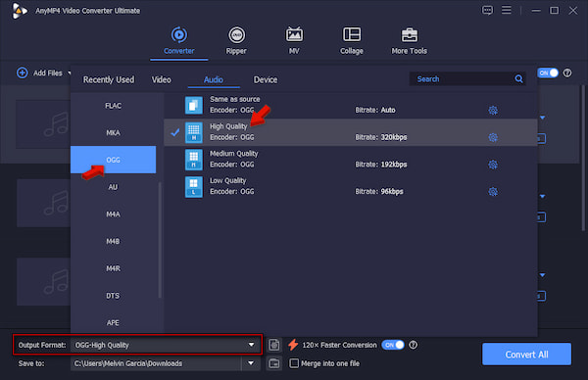Select OGG audio format

coord(114,160)
